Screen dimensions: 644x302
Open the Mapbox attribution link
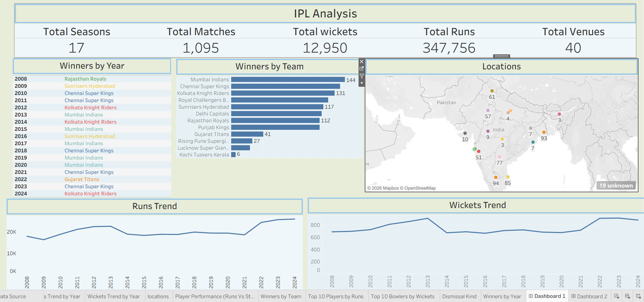click(x=383, y=188)
